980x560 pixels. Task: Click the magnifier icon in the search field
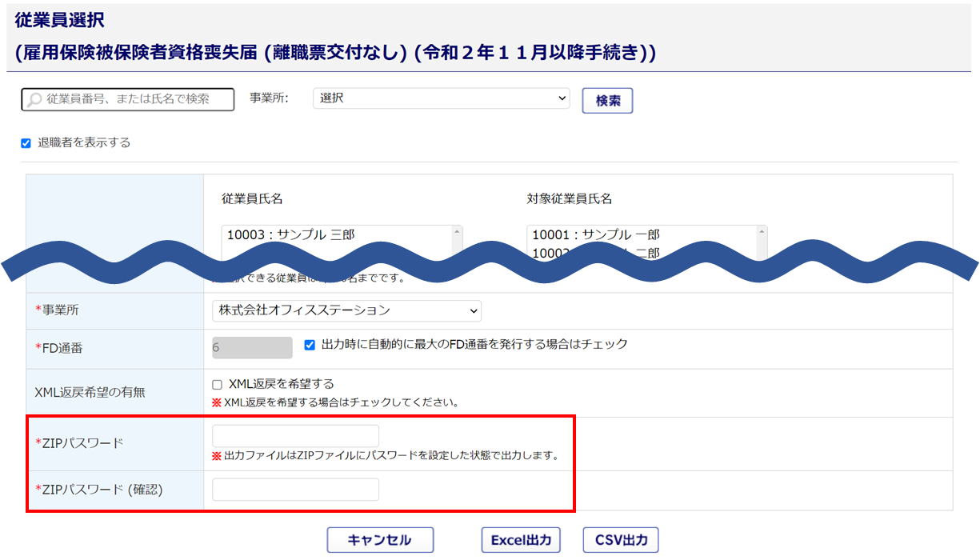[x=34, y=100]
